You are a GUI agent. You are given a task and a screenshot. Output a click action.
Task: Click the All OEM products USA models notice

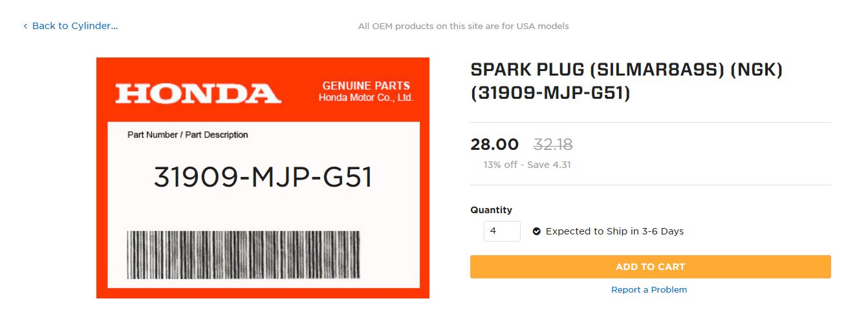[463, 26]
